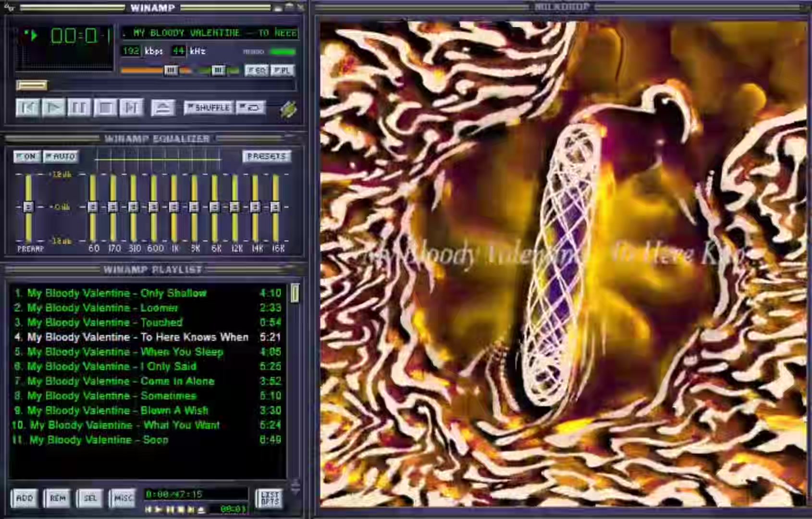Toggle the Shuffle button
Screen dimensions: 812x519
point(209,108)
